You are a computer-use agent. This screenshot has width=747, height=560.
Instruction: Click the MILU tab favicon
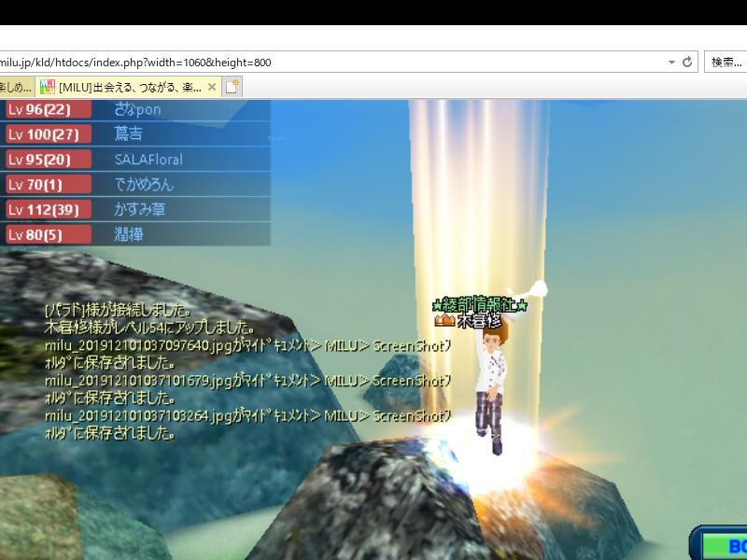47,87
